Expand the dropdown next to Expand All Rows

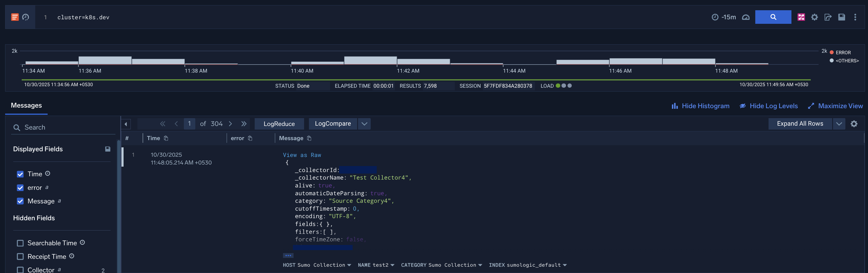pos(839,124)
